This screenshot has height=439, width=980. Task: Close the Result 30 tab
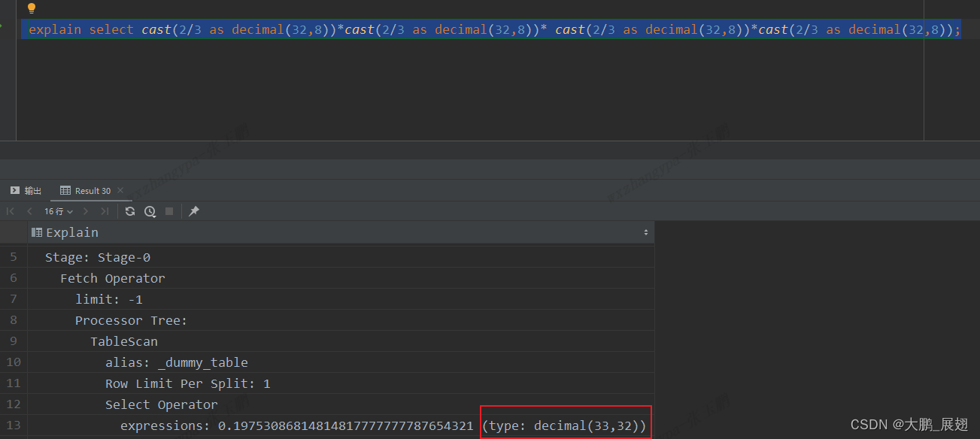click(x=120, y=191)
